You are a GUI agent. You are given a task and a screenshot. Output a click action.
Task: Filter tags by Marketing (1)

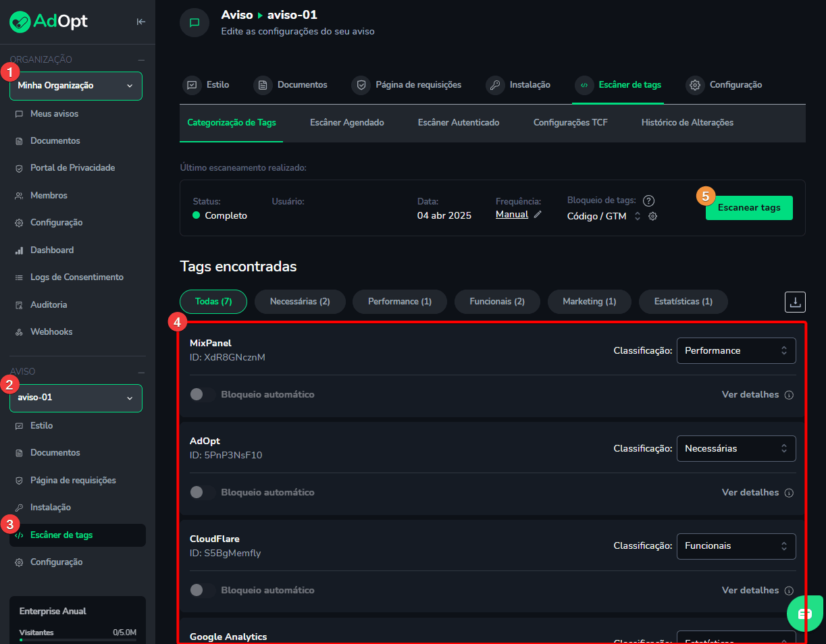(590, 302)
